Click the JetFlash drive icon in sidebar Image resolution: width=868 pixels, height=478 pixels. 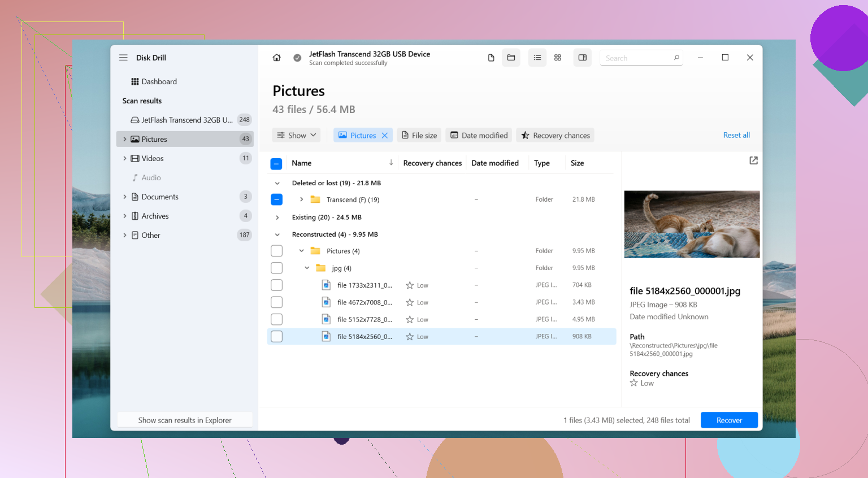135,120
